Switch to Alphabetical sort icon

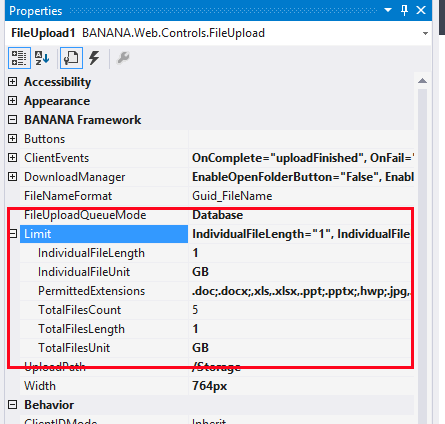tap(42, 58)
